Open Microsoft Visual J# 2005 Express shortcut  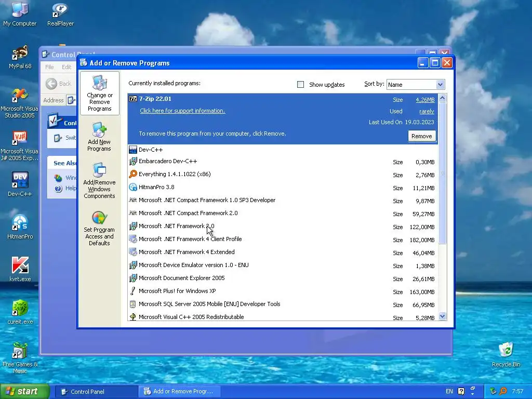click(x=20, y=146)
